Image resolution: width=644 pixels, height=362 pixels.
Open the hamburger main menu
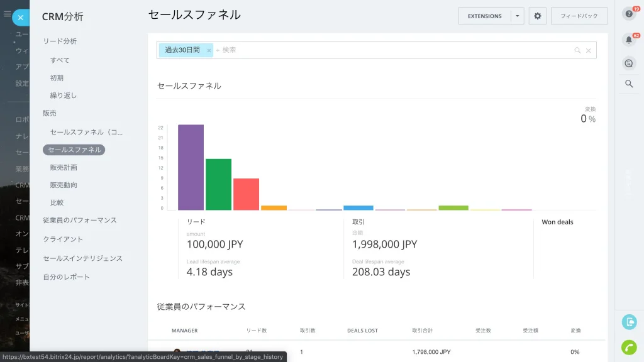(7, 14)
